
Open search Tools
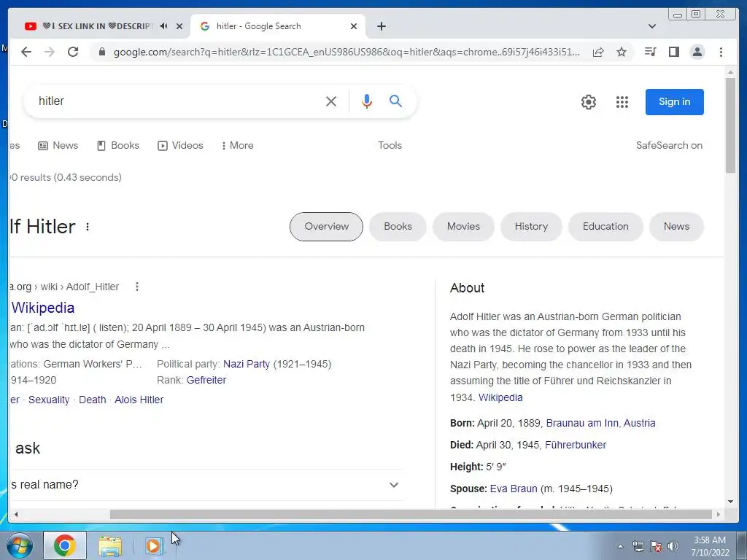(x=390, y=145)
